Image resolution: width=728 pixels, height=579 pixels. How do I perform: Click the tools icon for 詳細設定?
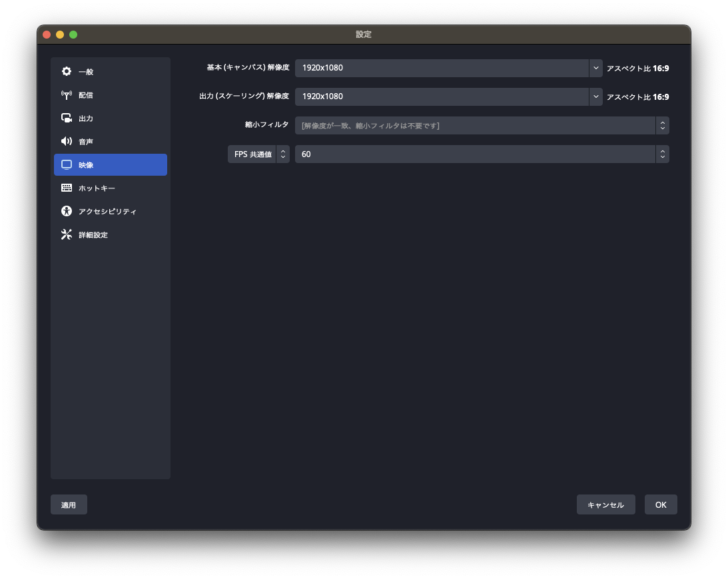coord(67,234)
